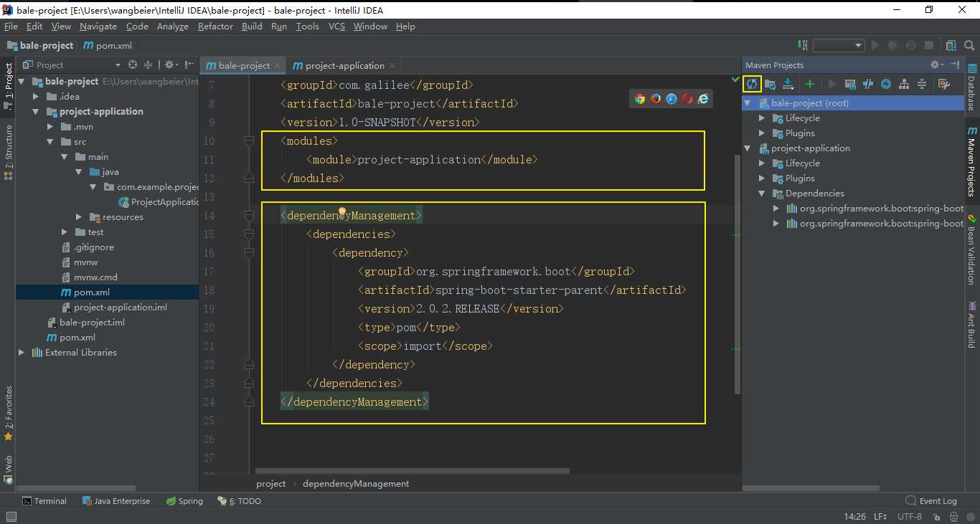Add Maven project with green plus
Image resolution: width=980 pixels, height=524 pixels.
point(810,84)
